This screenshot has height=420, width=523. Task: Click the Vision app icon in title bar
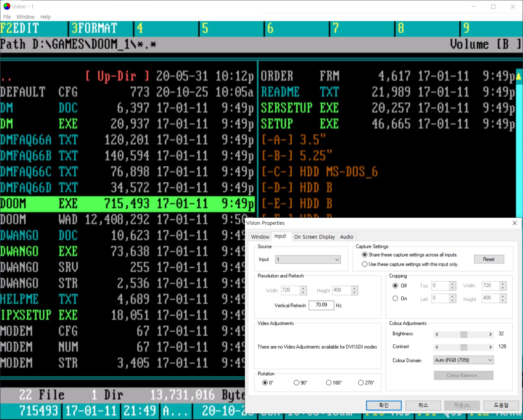[x=7, y=6]
